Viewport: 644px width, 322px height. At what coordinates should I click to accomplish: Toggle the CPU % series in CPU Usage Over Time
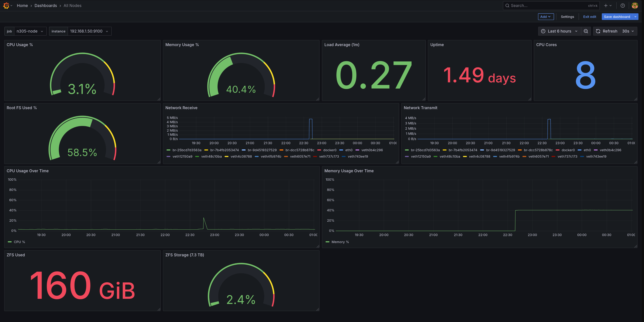pyautogui.click(x=19, y=242)
